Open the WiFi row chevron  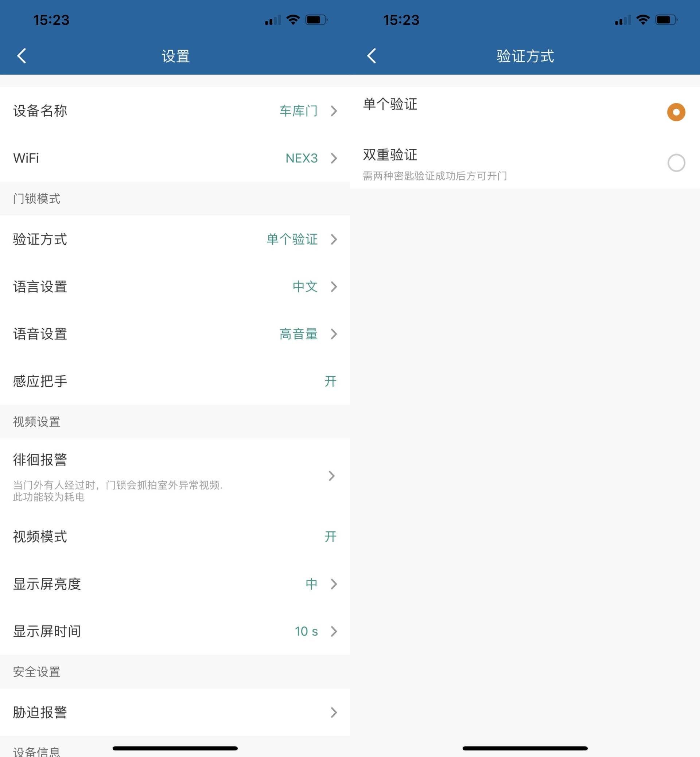[x=333, y=158]
